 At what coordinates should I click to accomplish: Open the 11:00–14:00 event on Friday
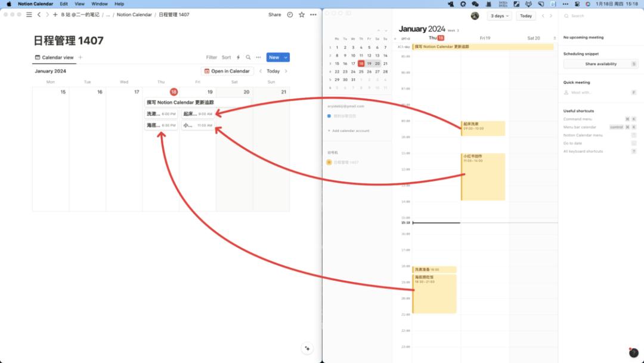point(483,177)
